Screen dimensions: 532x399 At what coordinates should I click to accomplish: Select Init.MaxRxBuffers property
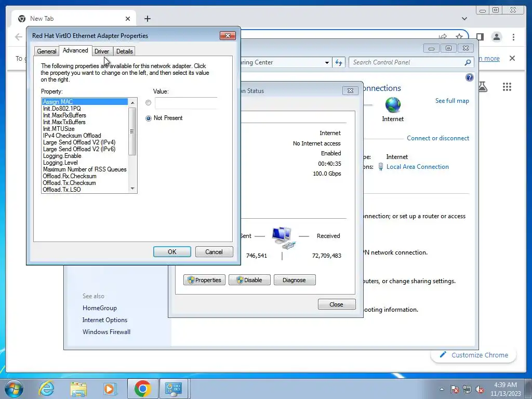(x=85, y=115)
